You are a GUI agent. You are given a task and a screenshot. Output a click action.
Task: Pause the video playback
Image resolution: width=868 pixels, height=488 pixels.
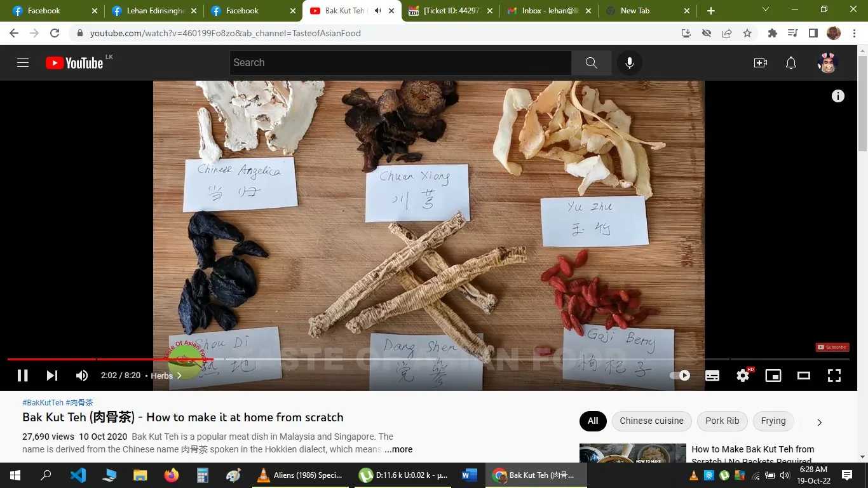click(22, 375)
